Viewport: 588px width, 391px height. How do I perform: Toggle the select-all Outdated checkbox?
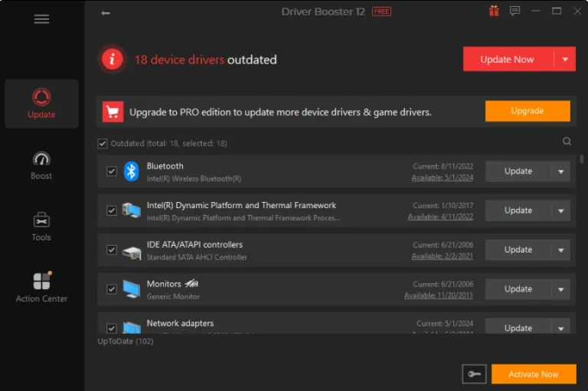click(x=103, y=144)
